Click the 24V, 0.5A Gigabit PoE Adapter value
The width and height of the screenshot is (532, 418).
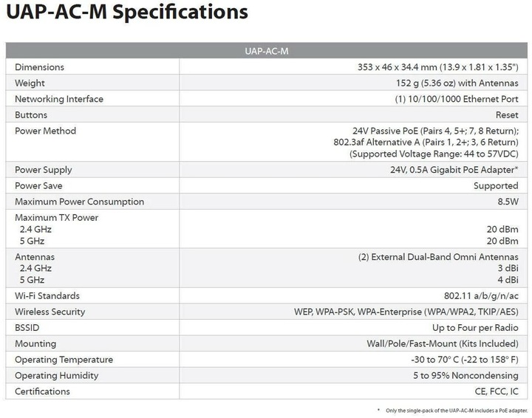pyautogui.click(x=454, y=170)
